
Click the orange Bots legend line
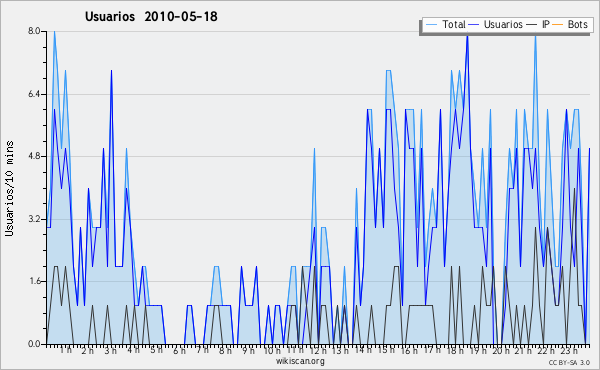(558, 25)
